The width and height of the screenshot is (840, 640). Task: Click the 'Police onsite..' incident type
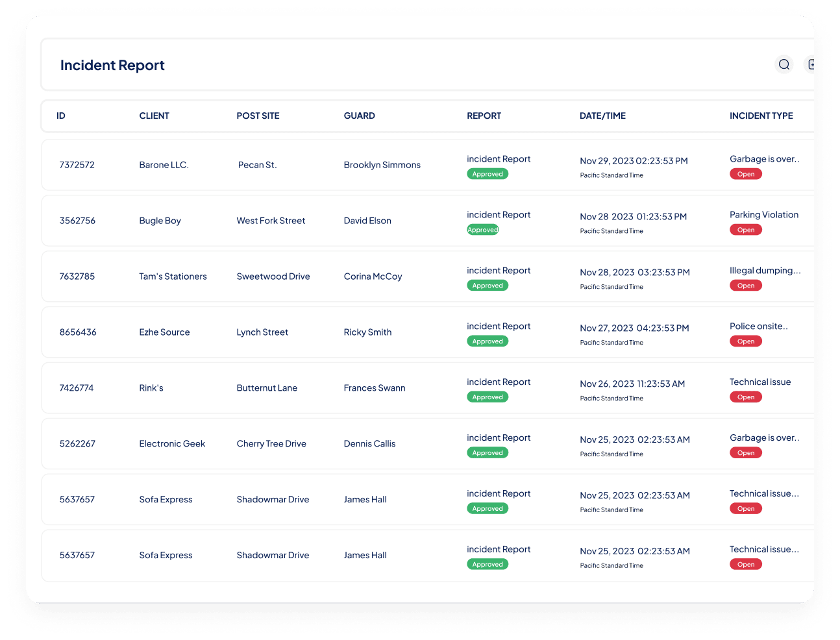759,326
